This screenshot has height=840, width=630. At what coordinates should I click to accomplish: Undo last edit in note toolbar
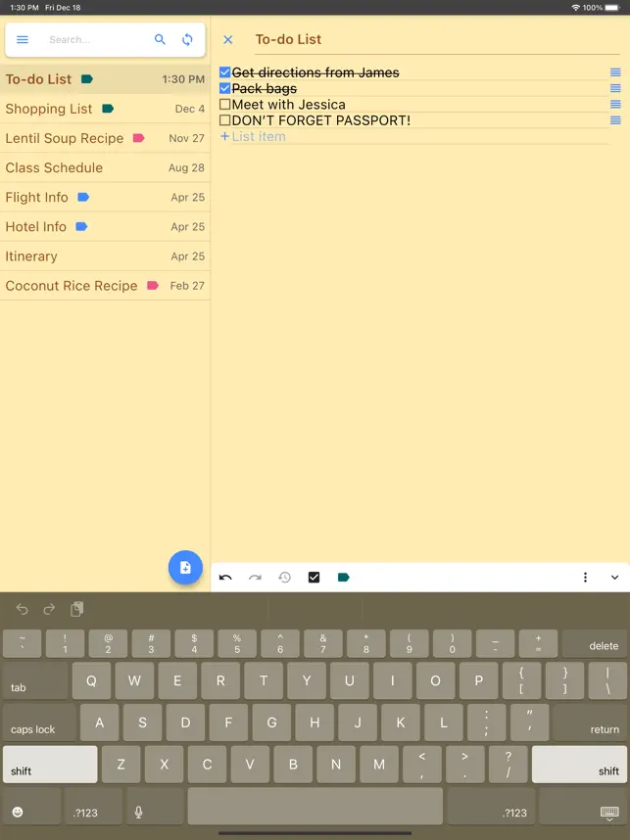click(225, 577)
